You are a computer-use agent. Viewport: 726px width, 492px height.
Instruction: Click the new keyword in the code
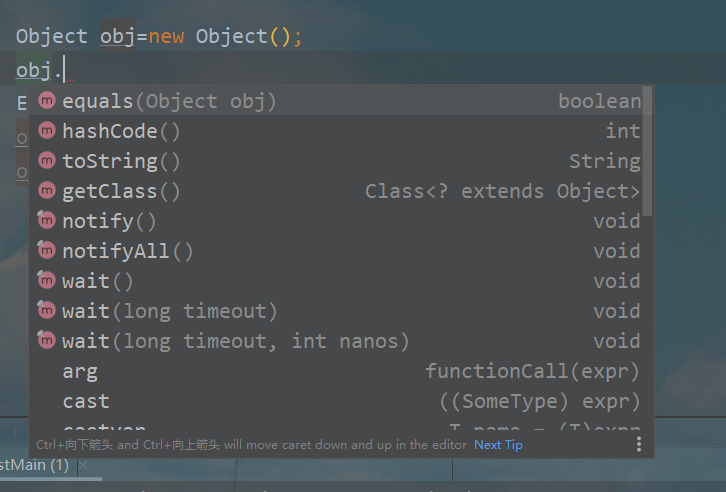[x=167, y=37]
